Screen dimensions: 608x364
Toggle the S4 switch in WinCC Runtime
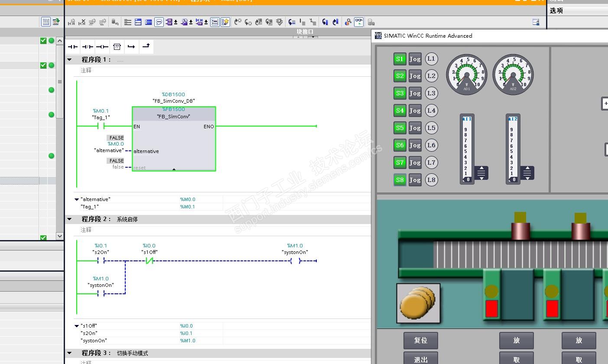point(400,111)
